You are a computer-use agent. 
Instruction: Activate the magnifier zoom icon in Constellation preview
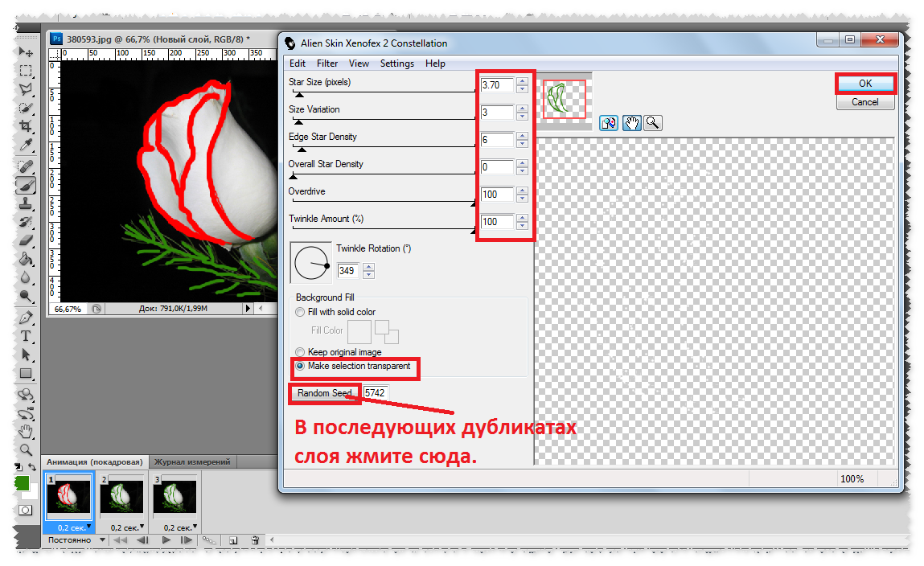click(652, 122)
